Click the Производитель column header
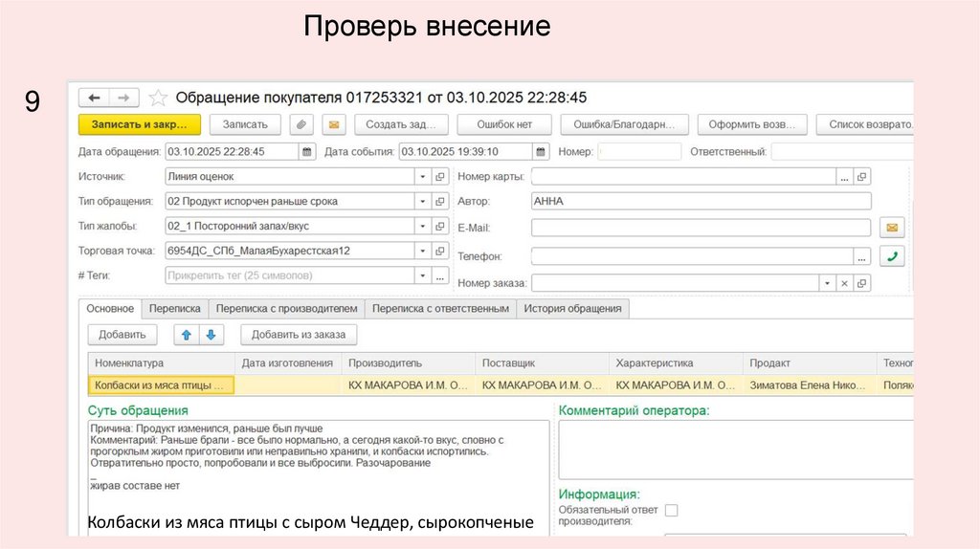 [x=408, y=362]
